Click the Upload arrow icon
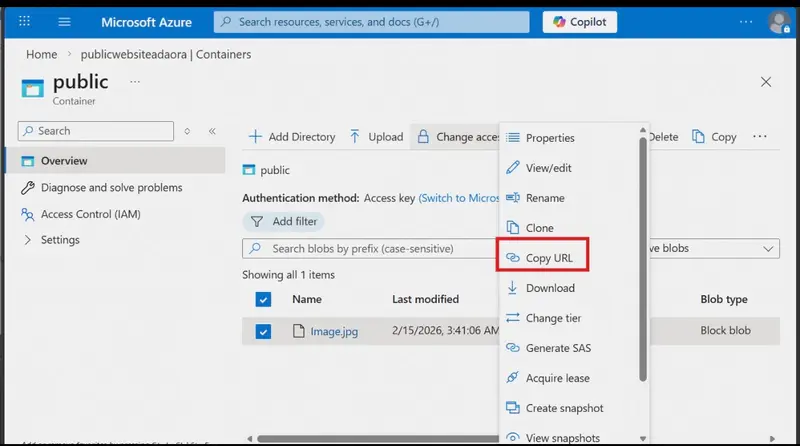Image resolution: width=800 pixels, height=446 pixels. (x=355, y=137)
